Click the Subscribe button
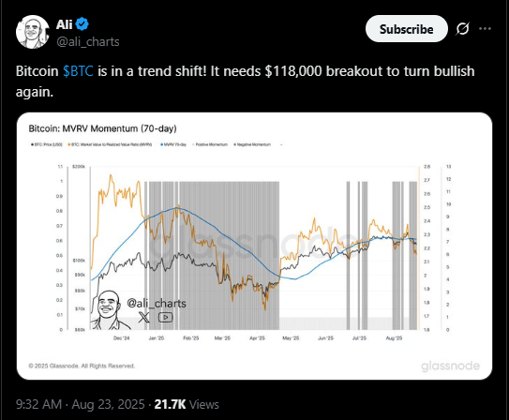 pyautogui.click(x=407, y=29)
